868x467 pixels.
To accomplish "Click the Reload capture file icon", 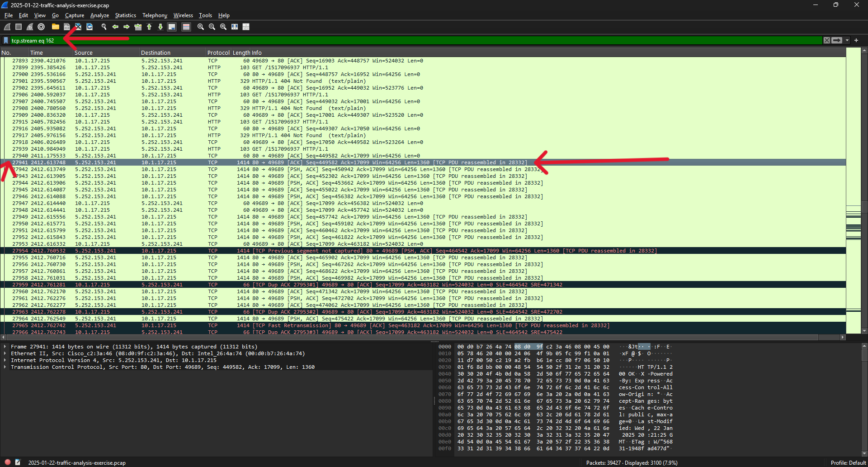I will pyautogui.click(x=90, y=27).
